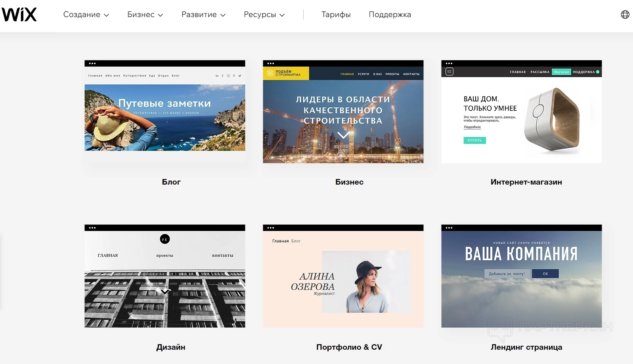Screen dimensions: 633x364
Task: Click ГЛАВНАЯ in the design template menu
Action: [x=108, y=255]
